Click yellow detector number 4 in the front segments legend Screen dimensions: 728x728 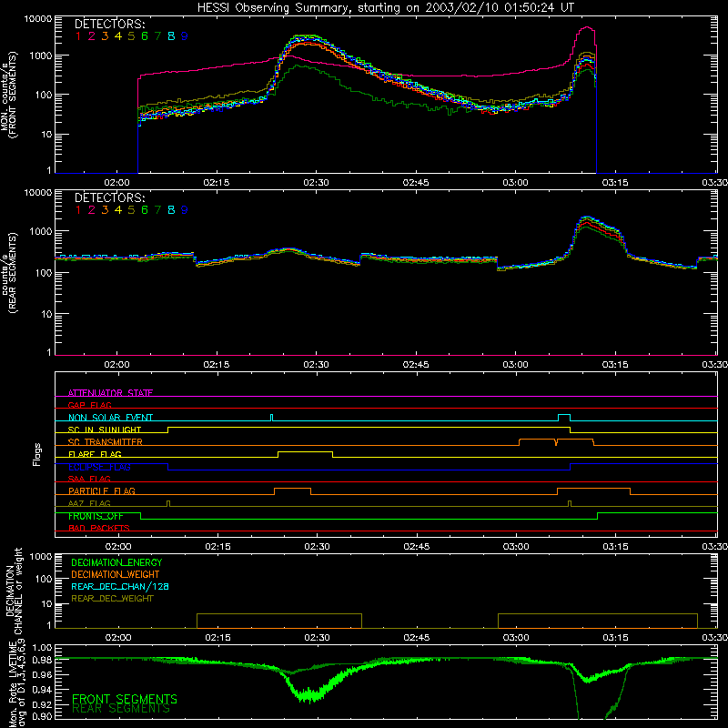pyautogui.click(x=118, y=35)
